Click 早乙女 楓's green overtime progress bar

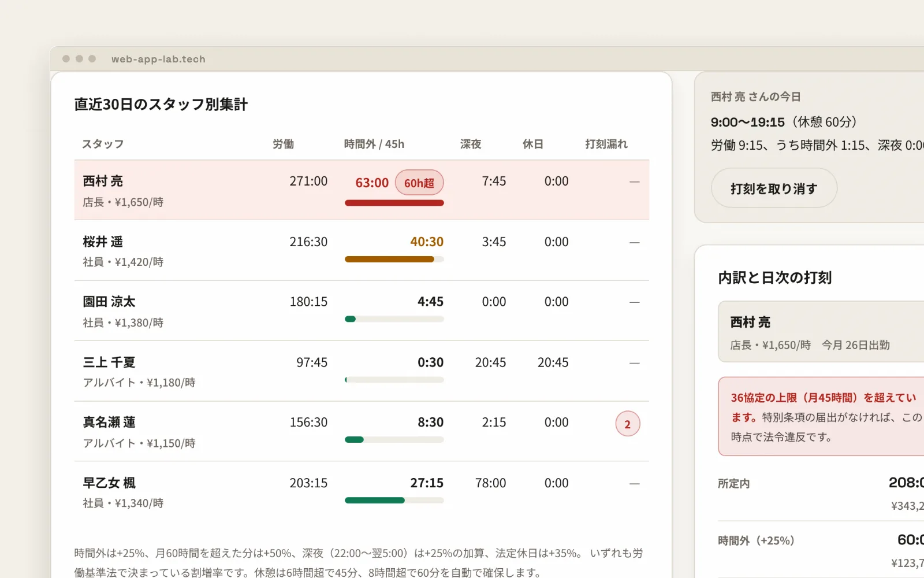394,501
